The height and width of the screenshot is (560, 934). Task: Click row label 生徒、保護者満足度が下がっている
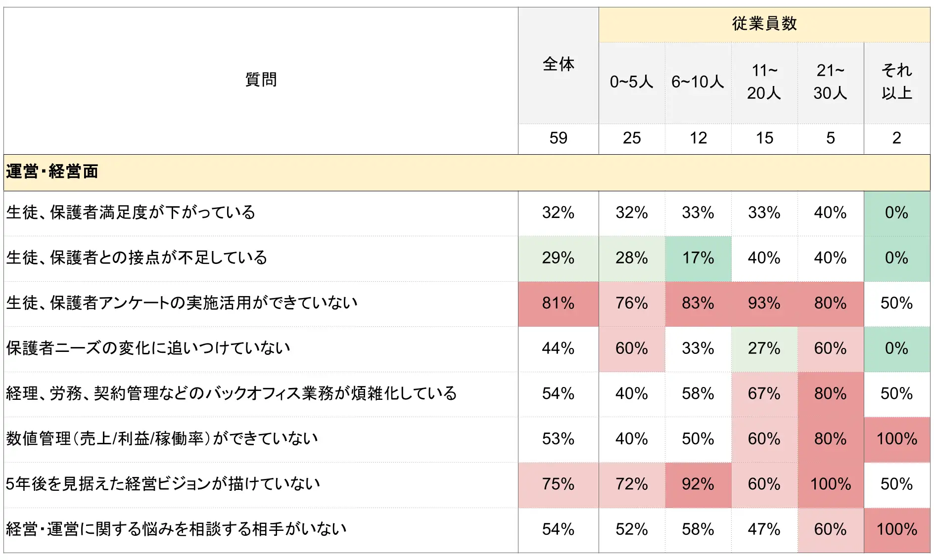[x=131, y=213]
